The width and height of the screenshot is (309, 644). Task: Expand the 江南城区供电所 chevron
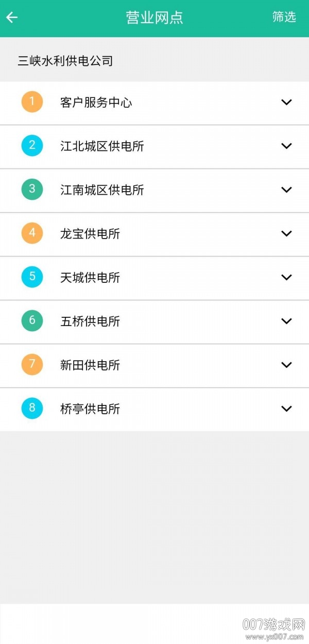point(286,190)
